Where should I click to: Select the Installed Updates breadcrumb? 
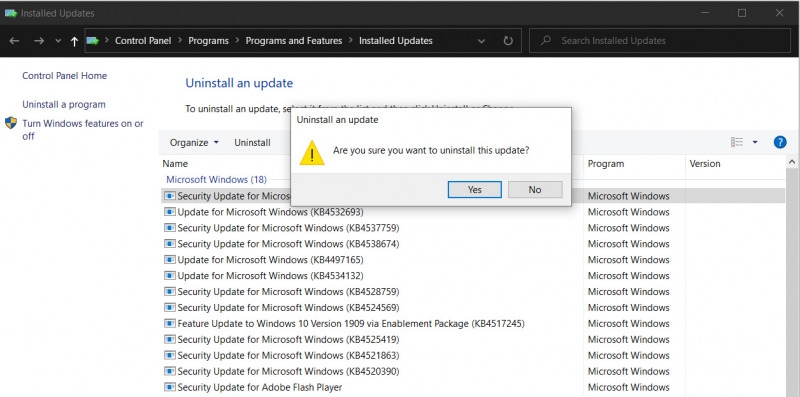(x=395, y=41)
